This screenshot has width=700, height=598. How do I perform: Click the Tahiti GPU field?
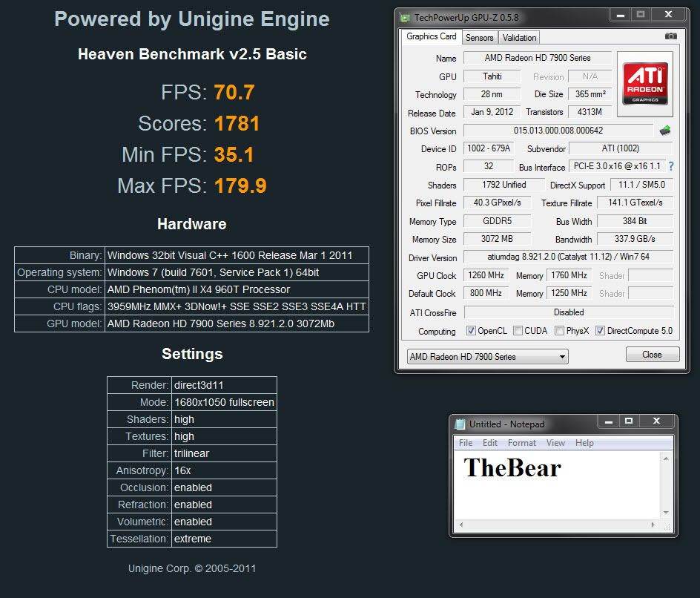click(492, 76)
